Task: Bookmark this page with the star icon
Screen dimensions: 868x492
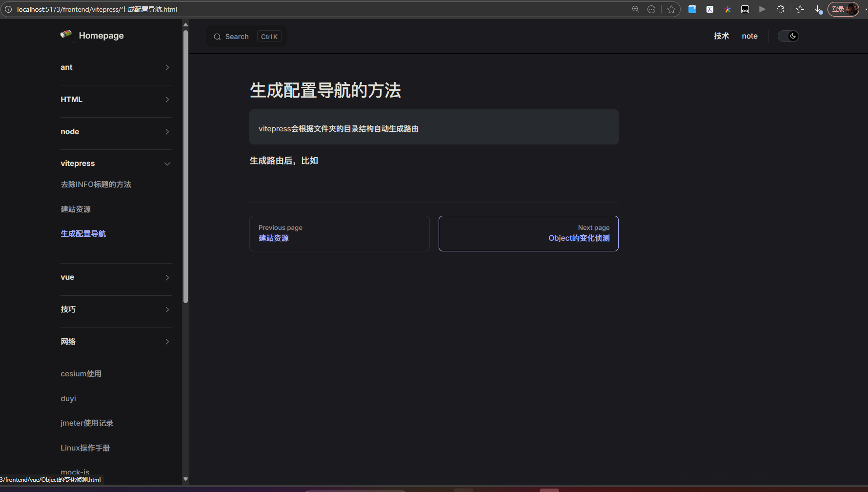Action: click(x=671, y=9)
